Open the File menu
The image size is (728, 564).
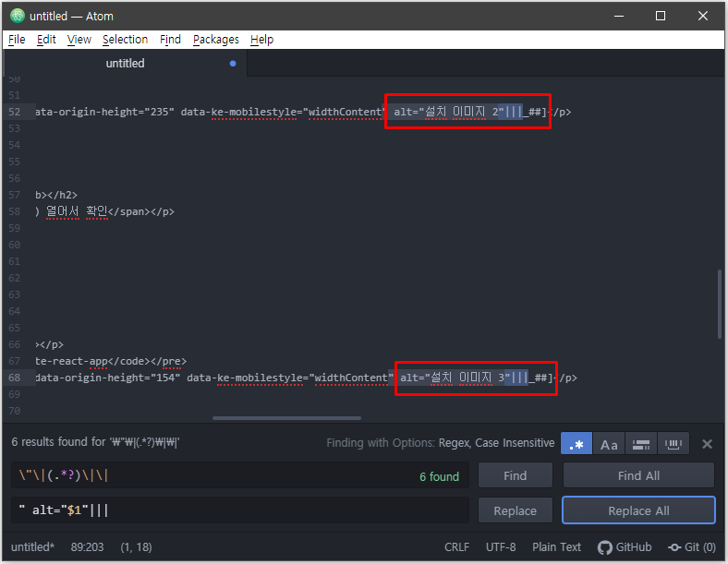tap(17, 40)
